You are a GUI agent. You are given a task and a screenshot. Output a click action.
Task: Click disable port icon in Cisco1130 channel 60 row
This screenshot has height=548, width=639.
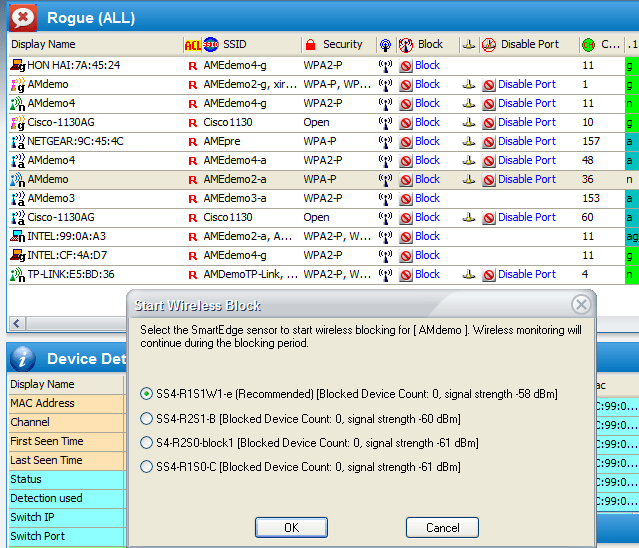click(489, 218)
